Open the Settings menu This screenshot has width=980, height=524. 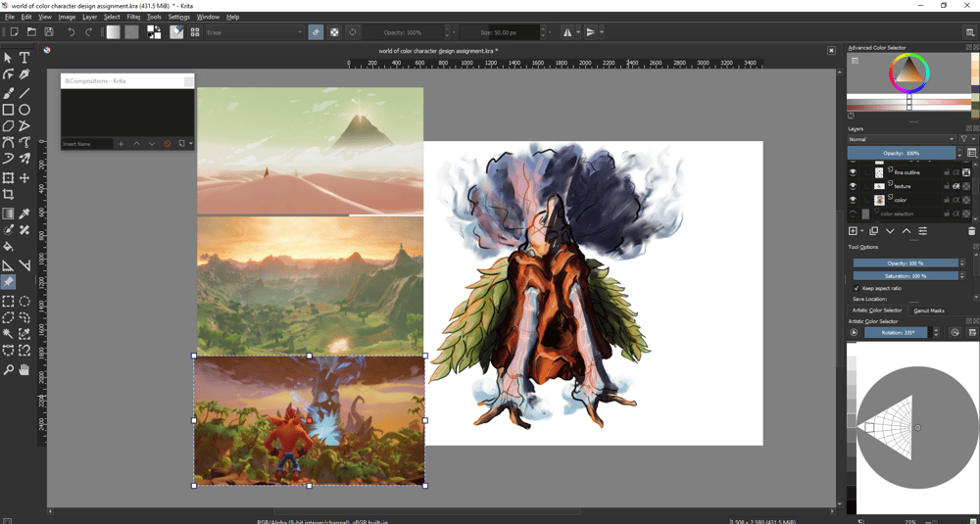click(178, 17)
